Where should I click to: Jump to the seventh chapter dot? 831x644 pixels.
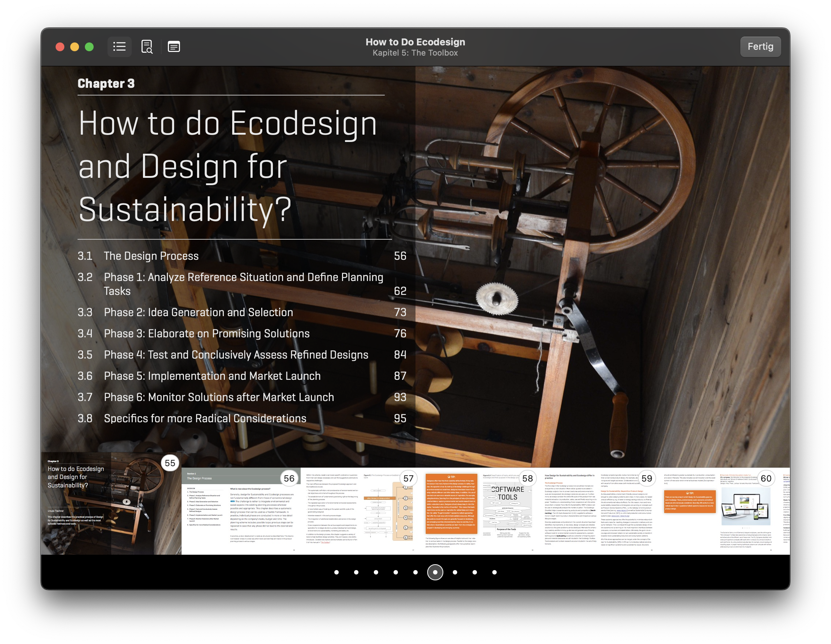point(455,572)
